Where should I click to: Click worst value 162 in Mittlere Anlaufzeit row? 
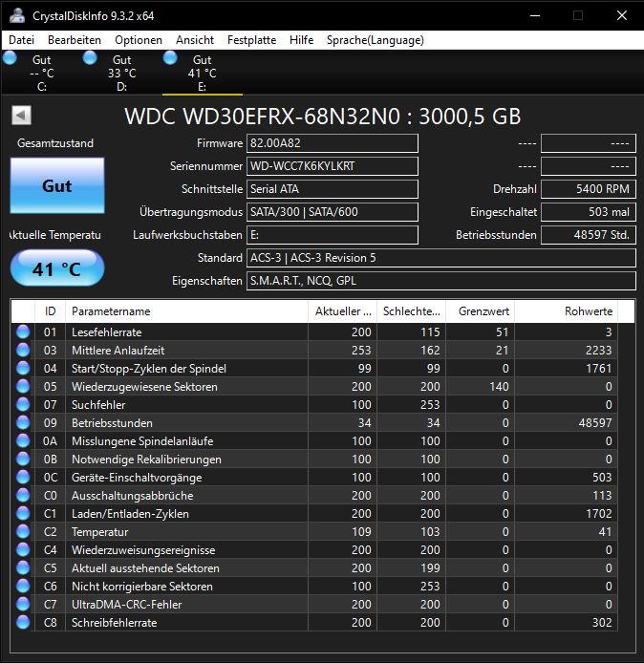[430, 350]
